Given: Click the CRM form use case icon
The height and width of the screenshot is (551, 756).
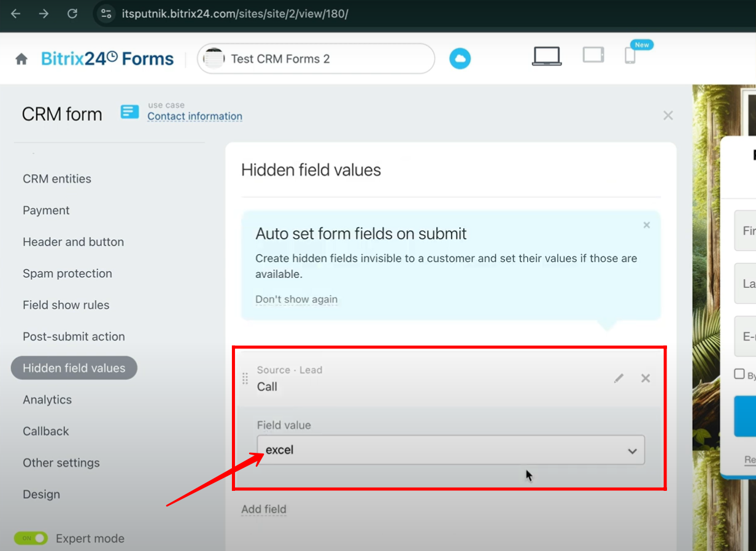Looking at the screenshot, I should [x=129, y=112].
